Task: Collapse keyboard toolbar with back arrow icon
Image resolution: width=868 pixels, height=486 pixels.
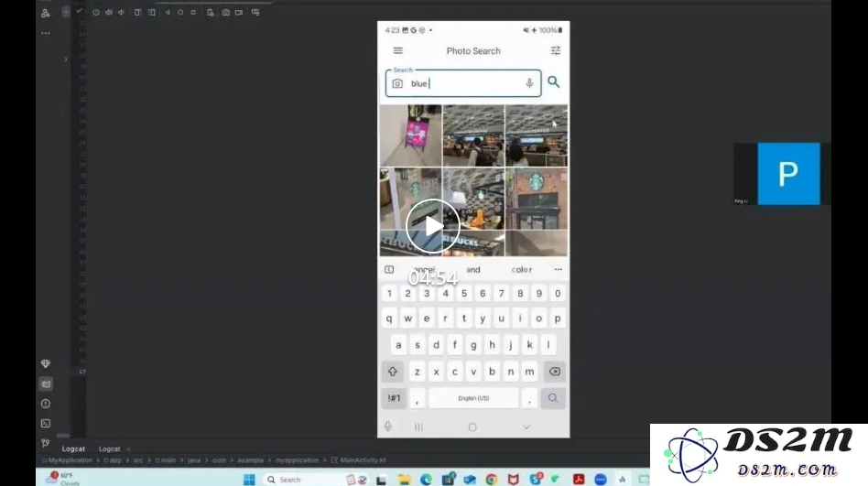Action: click(389, 270)
